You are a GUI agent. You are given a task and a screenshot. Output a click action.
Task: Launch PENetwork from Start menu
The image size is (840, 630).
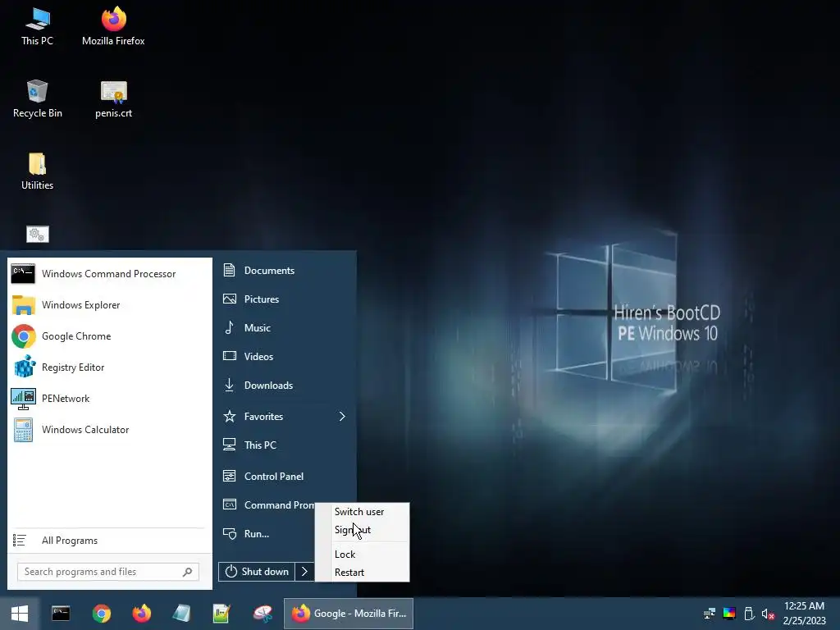109,399
